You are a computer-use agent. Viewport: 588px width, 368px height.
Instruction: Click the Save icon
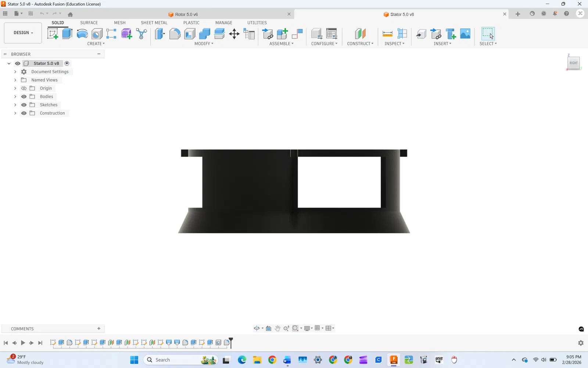[x=31, y=14]
